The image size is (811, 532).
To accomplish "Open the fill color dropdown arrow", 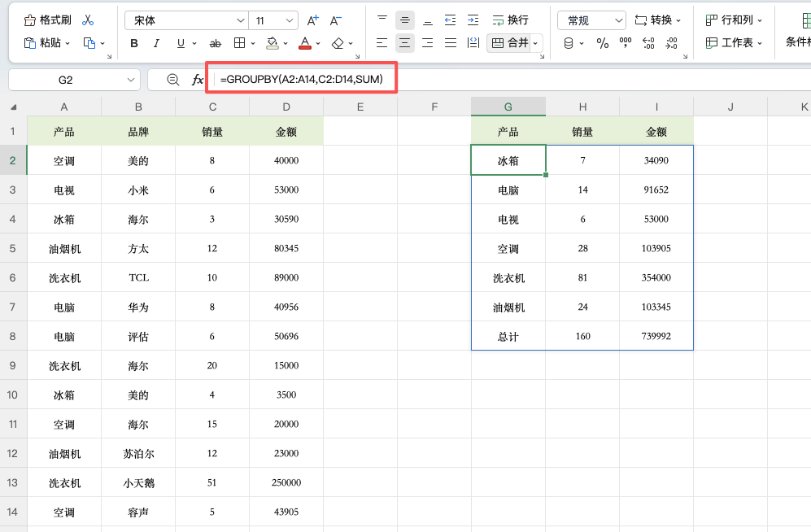I will (x=286, y=43).
